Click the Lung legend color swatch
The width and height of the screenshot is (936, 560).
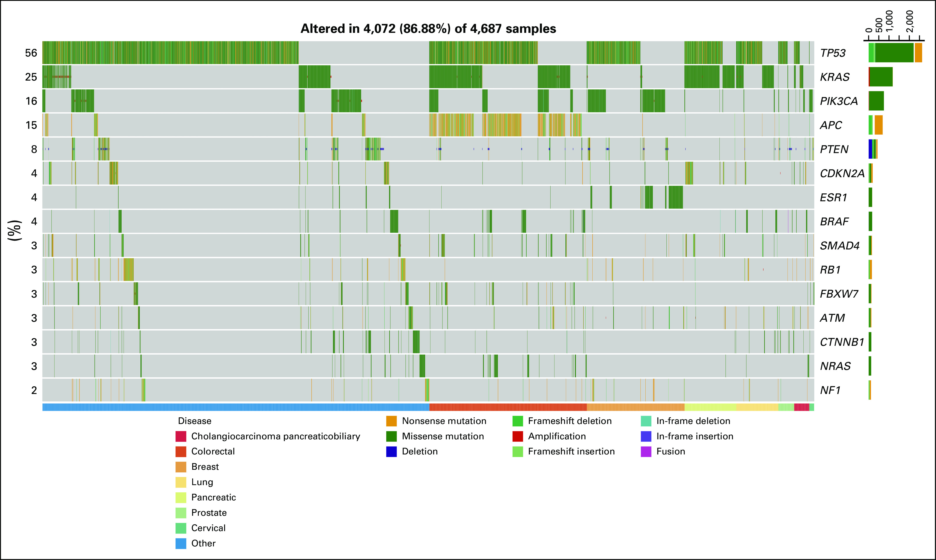[181, 482]
